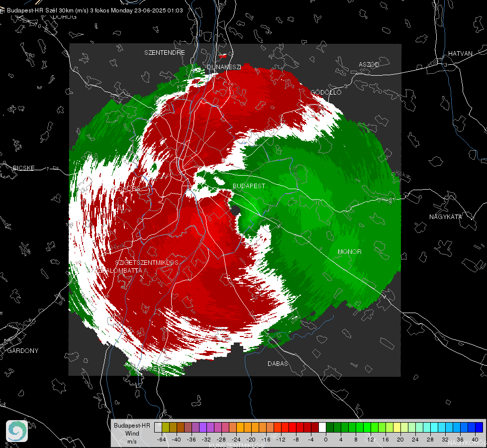The height and width of the screenshot is (448, 487).
Task: Click the Kóka village label
Action: (403, 174)
